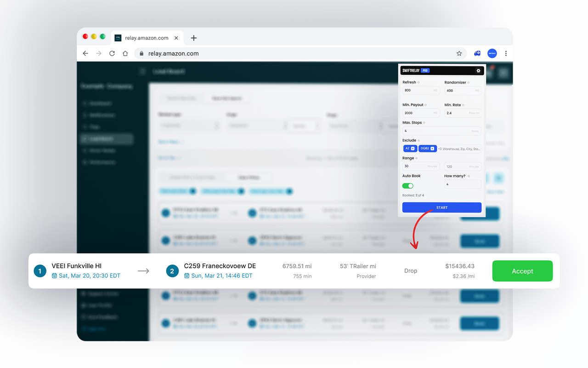Click the '755 min' duration value
Viewport: 588px width, 368px height.
302,276
